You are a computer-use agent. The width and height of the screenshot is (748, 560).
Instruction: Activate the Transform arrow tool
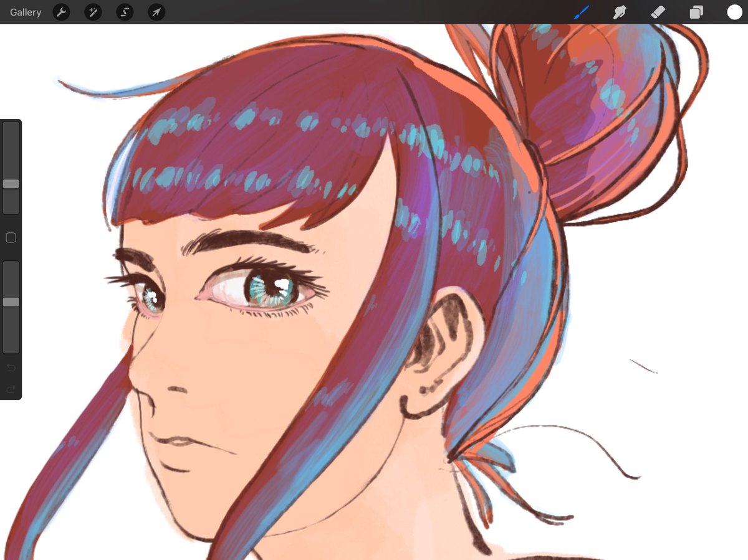click(x=156, y=12)
